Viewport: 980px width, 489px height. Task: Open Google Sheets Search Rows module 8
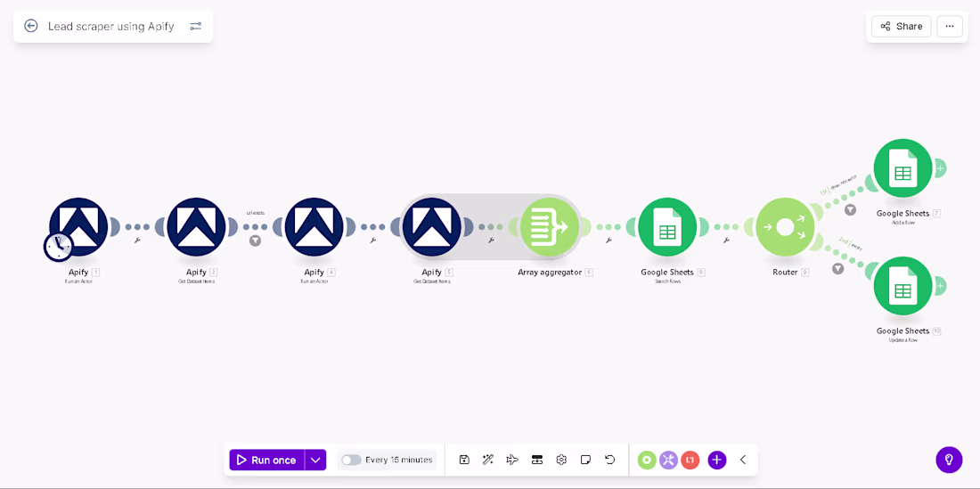click(x=667, y=227)
